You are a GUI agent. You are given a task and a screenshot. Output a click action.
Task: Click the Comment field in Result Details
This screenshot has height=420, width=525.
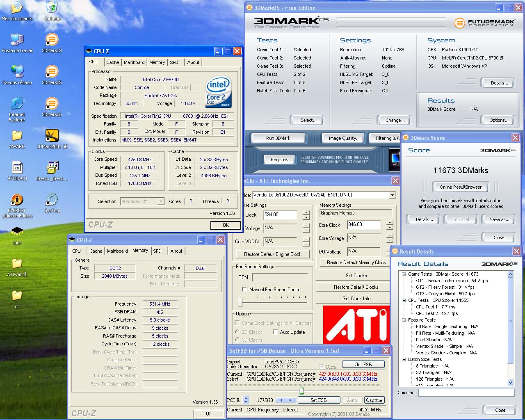tap(466, 393)
